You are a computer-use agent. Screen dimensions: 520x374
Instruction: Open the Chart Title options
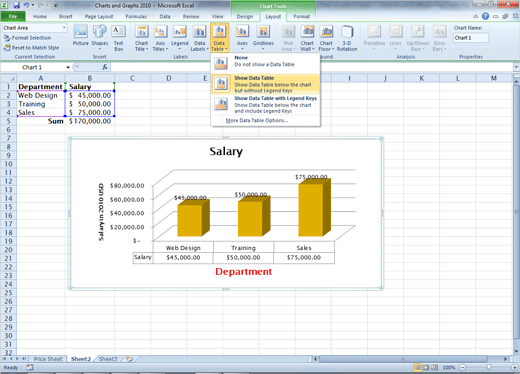coord(142,38)
